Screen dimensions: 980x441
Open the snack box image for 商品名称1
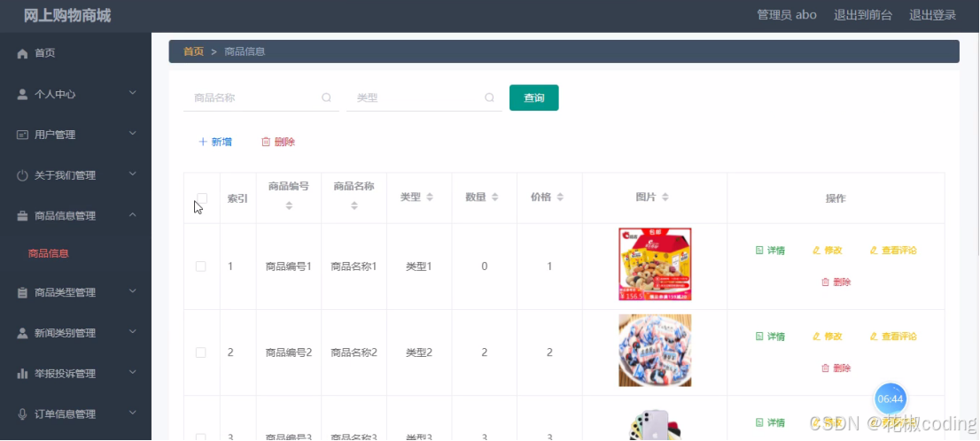click(655, 264)
